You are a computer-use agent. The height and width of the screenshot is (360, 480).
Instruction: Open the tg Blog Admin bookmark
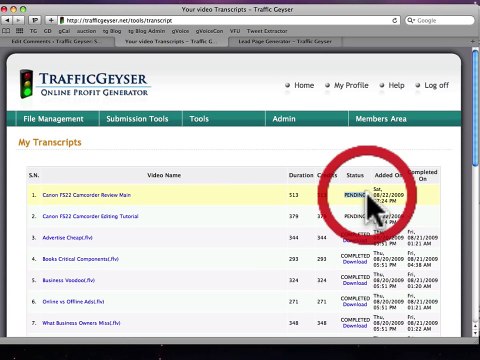[147, 31]
